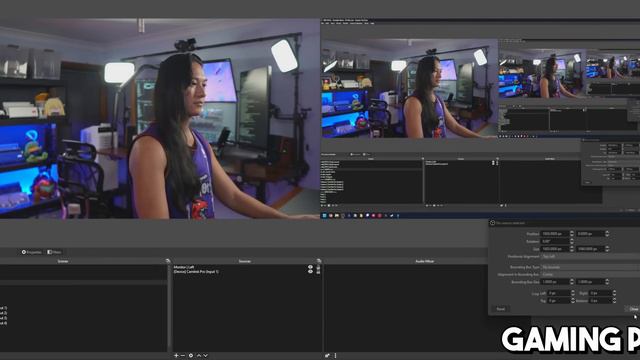Pop out the Sources dock with its header icon
640x360 pixels.
[x=319, y=261]
